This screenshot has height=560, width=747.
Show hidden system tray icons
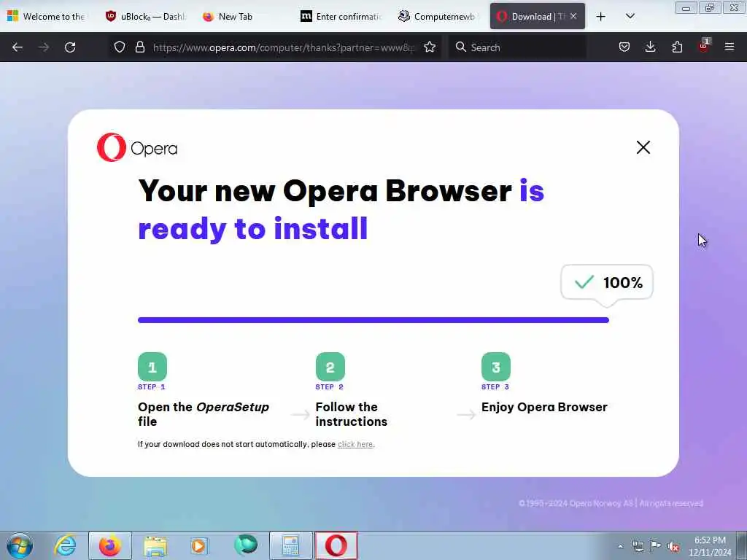[x=620, y=546]
